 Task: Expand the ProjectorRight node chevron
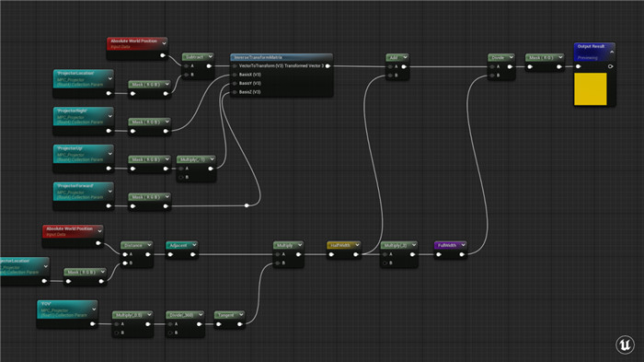pyautogui.click(x=109, y=116)
